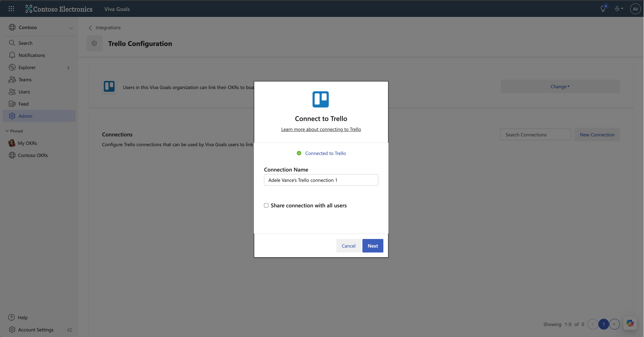The image size is (644, 337).
Task: Open Teams in the sidebar
Action: 25,79
